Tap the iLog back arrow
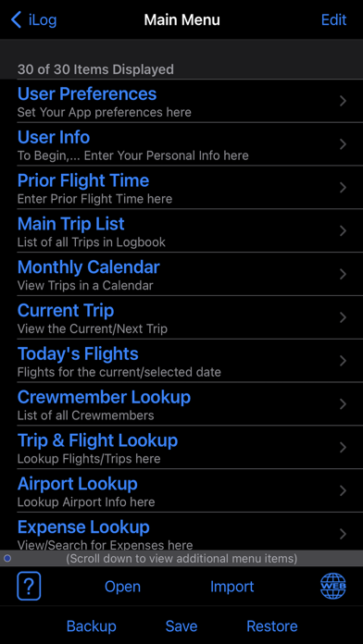 coord(17,19)
